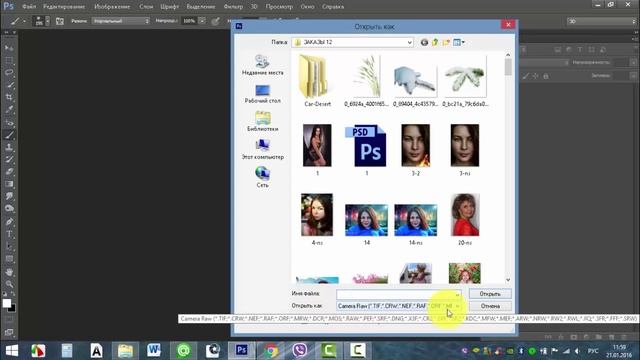The width and height of the screenshot is (640, 360).
Task: Expand the Папка folder dropdown
Action: tap(409, 42)
